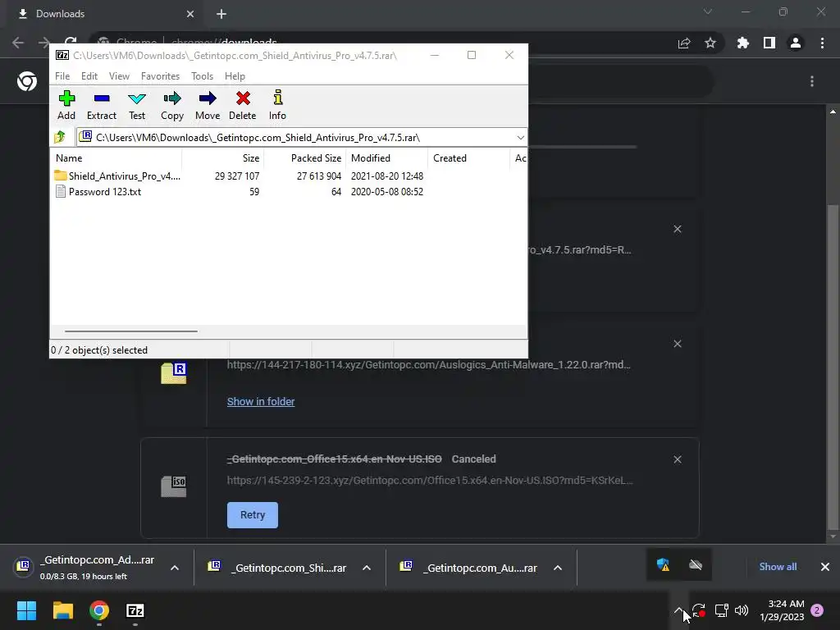Run Test on the archive

[x=137, y=105]
